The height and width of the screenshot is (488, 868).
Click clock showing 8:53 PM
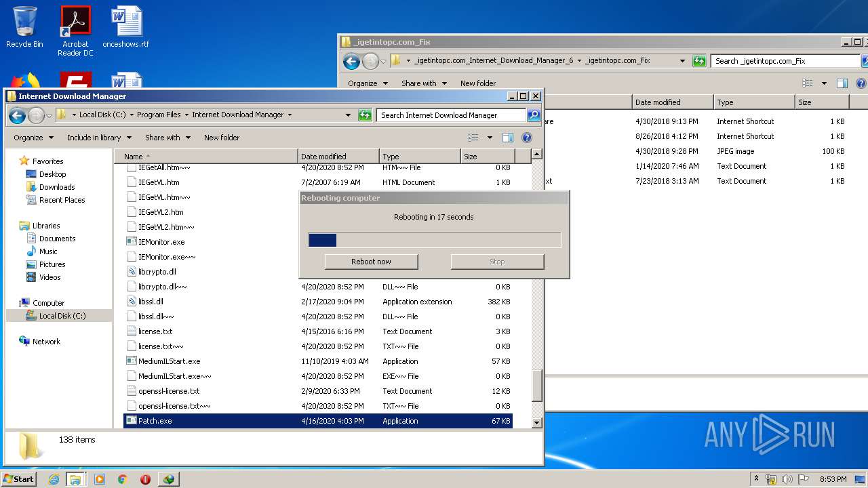click(833, 479)
